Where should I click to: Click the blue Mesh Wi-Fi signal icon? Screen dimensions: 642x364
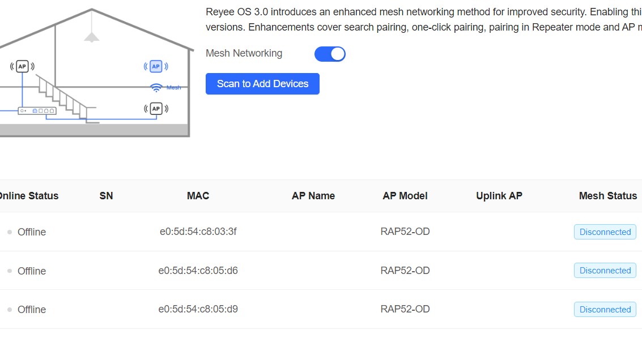[156, 87]
